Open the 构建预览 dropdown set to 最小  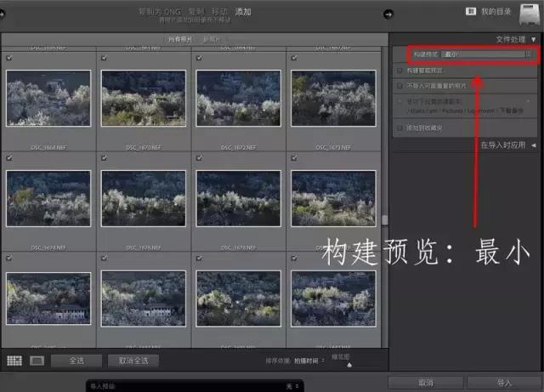[486, 54]
